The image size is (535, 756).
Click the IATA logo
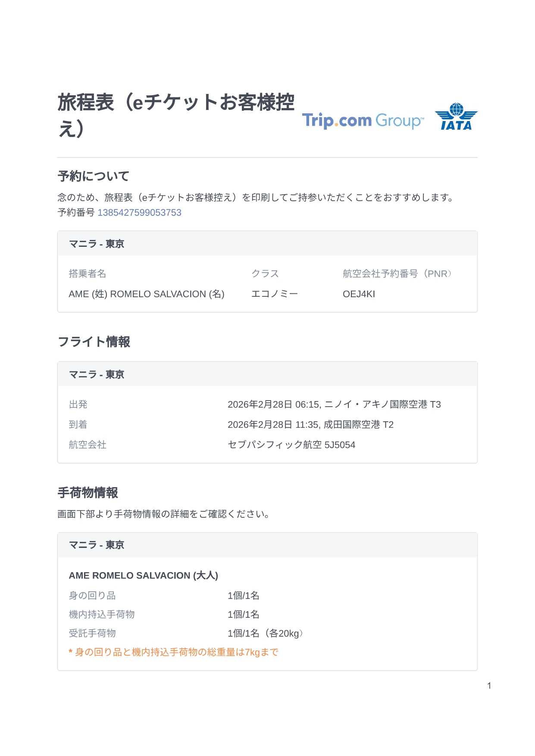pos(456,117)
